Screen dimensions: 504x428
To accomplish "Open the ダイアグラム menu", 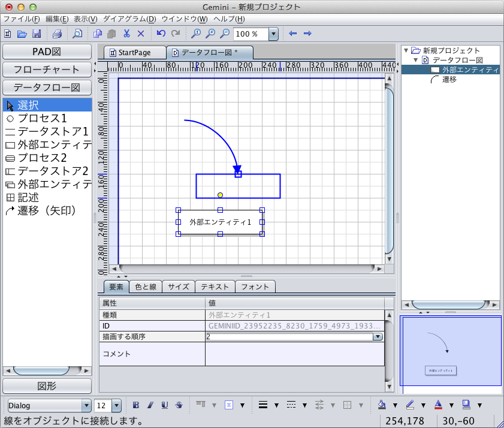I will (x=129, y=19).
